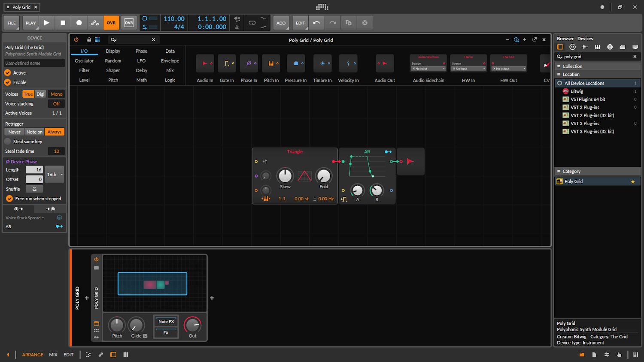Screen dimensions: 644x362
Task: Pick the Gate In module icon
Action: coord(227,63)
